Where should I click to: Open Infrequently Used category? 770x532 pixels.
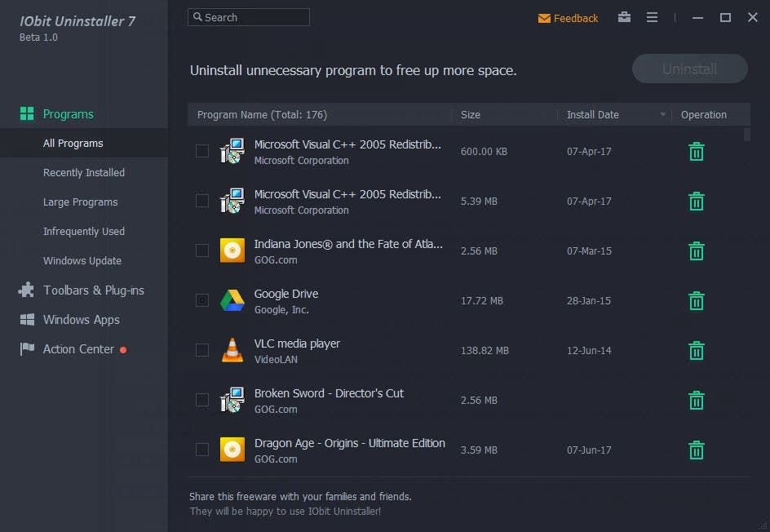pyautogui.click(x=84, y=231)
